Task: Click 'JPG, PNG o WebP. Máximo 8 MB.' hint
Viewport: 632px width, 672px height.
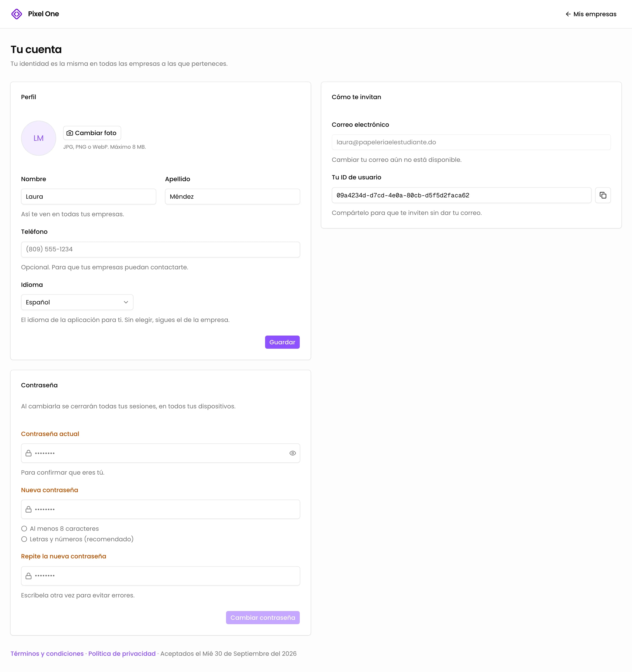Action: point(104,147)
